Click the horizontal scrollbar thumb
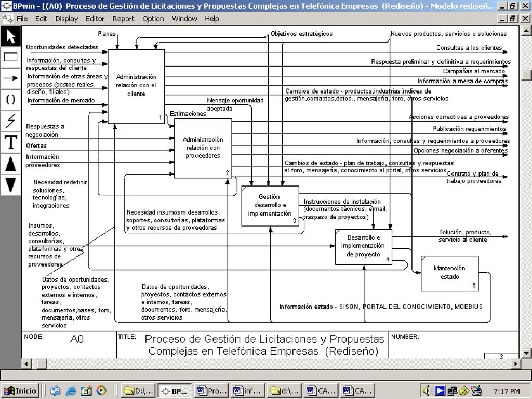532x399 pixels. (x=42, y=364)
